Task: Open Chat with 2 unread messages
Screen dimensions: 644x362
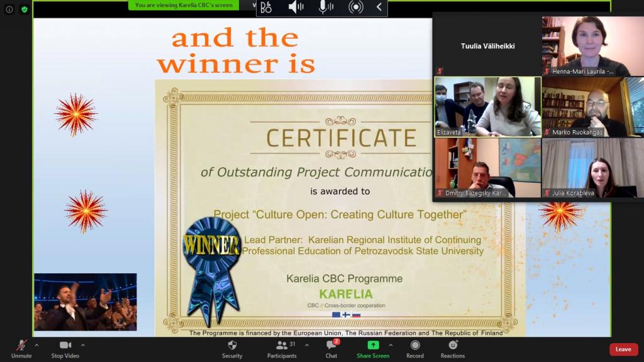Action: [331, 349]
